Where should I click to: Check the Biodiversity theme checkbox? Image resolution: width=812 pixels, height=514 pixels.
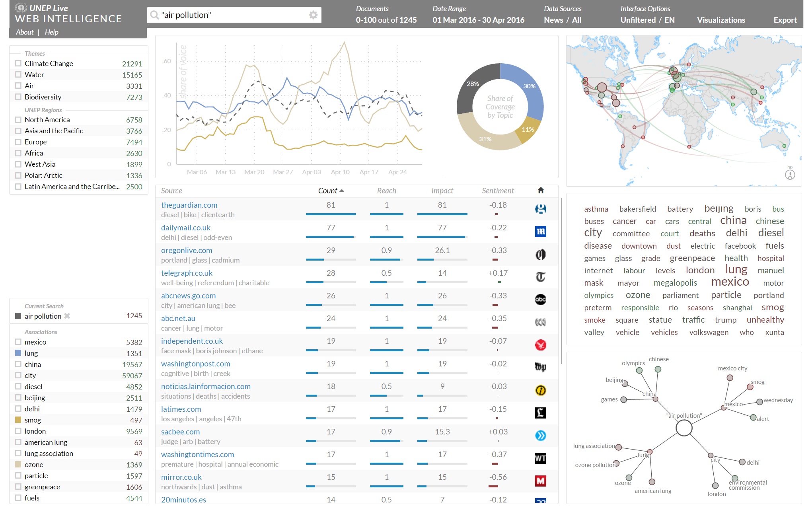pos(18,97)
